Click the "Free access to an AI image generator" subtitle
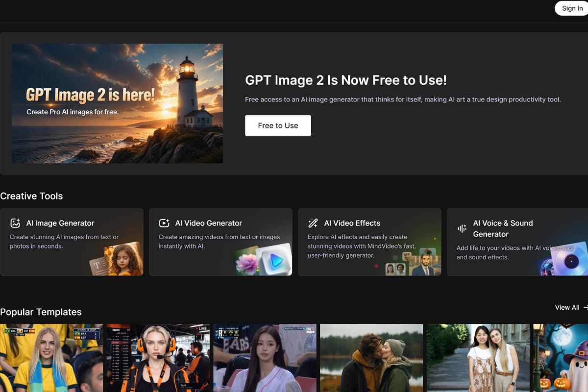Viewport: 588px width, 392px height. (403, 99)
